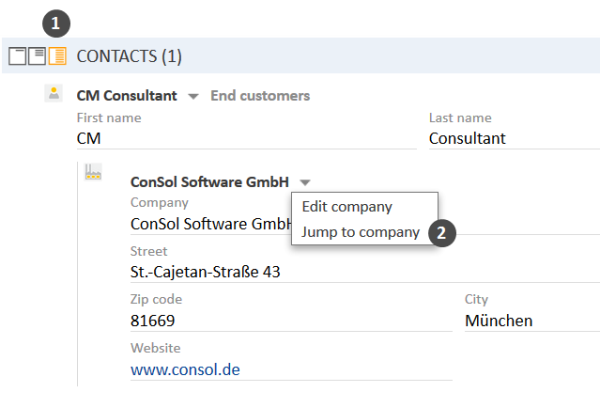Click the Last name value Consultant
Viewport: 600px width, 408px height.
pos(467,139)
